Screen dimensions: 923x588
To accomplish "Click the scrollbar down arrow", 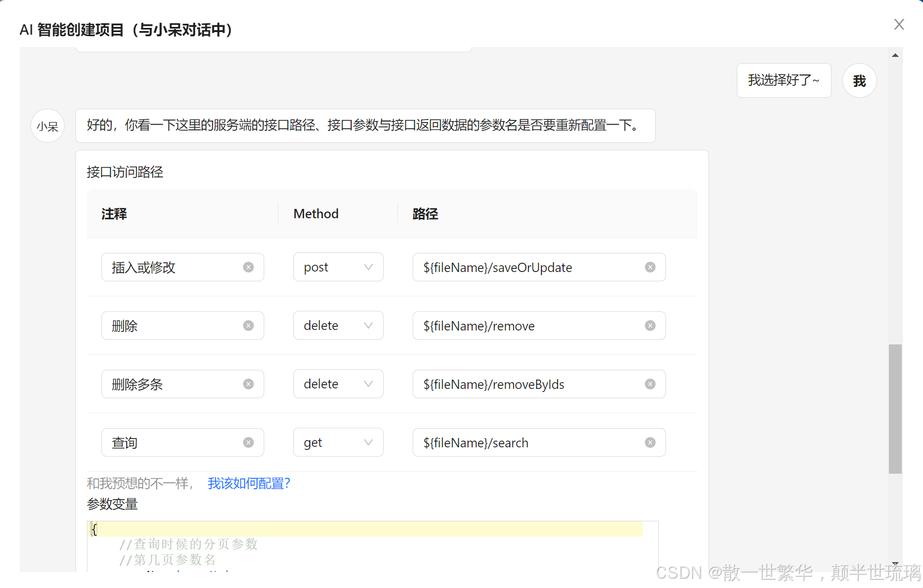I will click(x=895, y=564).
